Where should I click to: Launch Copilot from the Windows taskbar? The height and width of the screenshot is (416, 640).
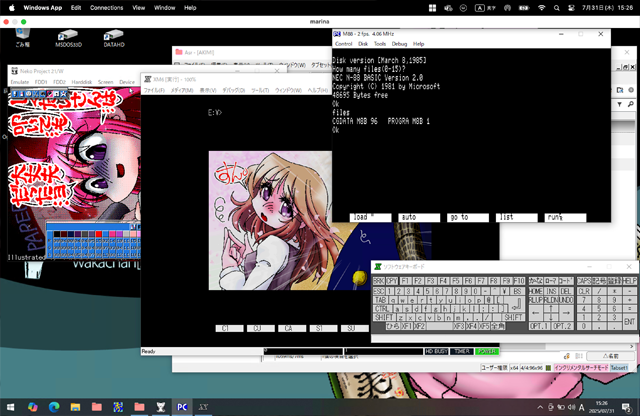[x=33, y=407]
